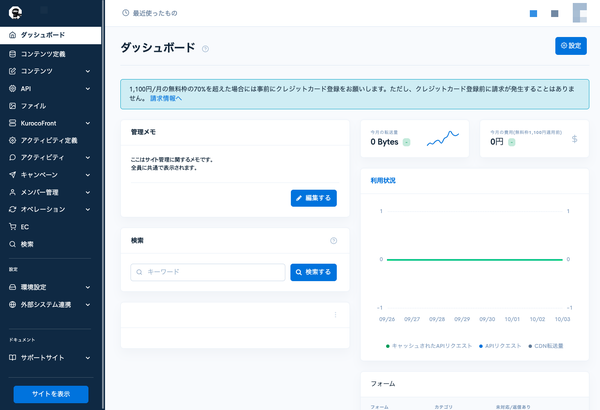Click the 設定 button at top right
This screenshot has width=600, height=410.
[x=571, y=46]
